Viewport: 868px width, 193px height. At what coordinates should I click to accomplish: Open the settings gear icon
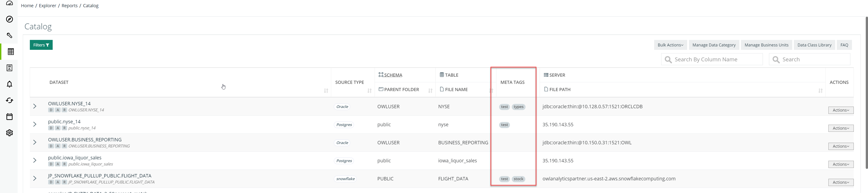(9, 133)
